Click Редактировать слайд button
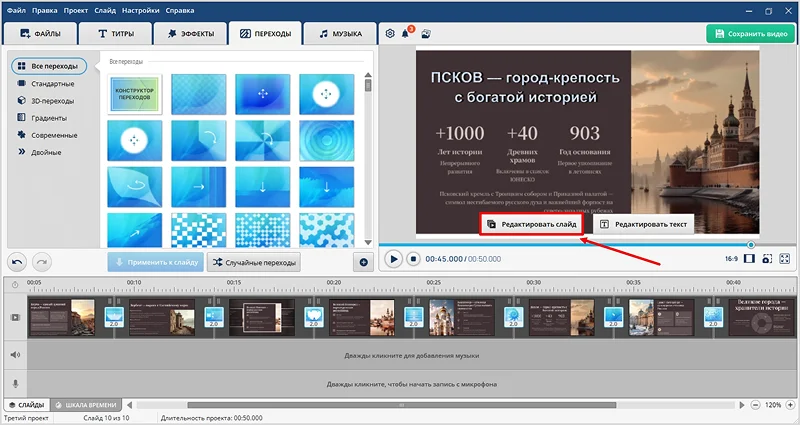The image size is (800, 425). [x=532, y=224]
